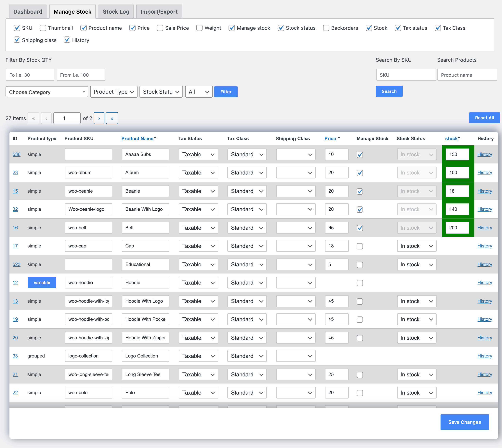Sort the table by stock column

click(x=452, y=138)
